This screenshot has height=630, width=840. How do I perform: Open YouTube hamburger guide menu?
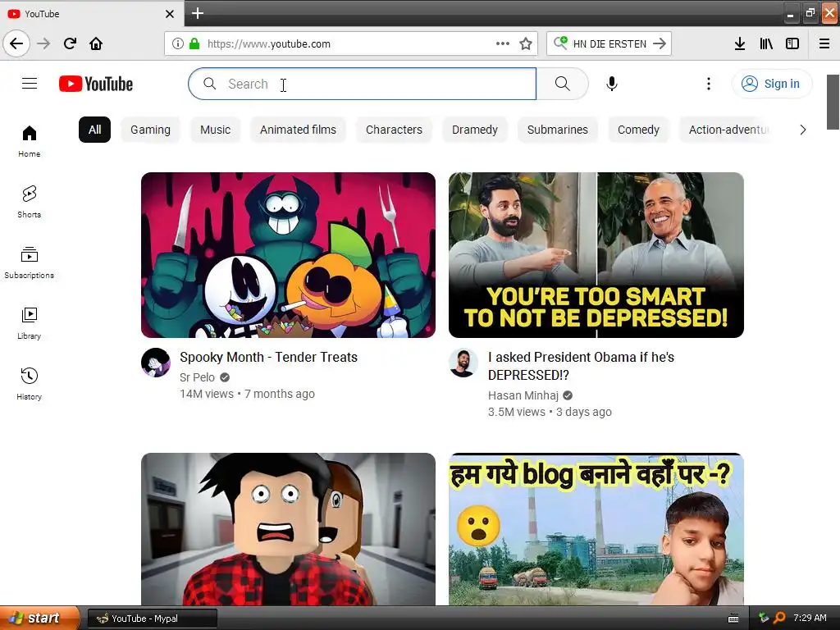[x=30, y=84]
